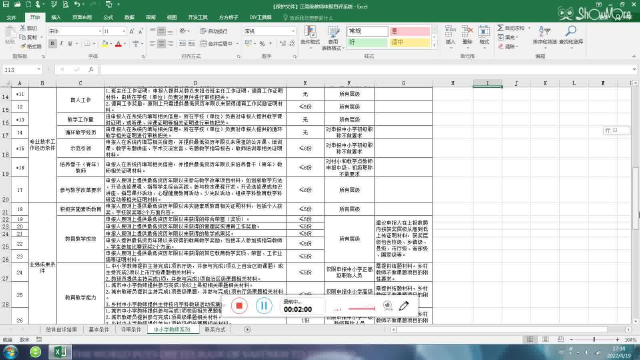Viewport: 640px width, 360px height.
Task: Click the Decrease Font Size icon
Action: click(x=140, y=31)
